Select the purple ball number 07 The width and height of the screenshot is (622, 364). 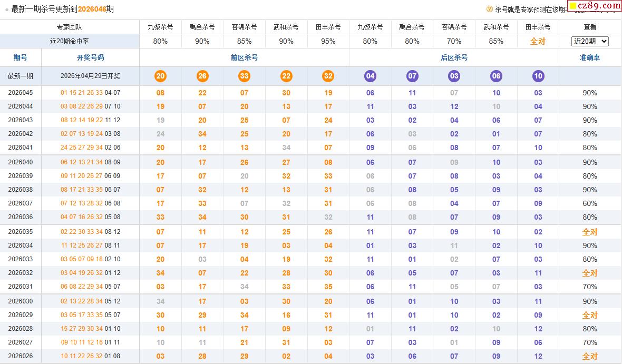click(412, 76)
